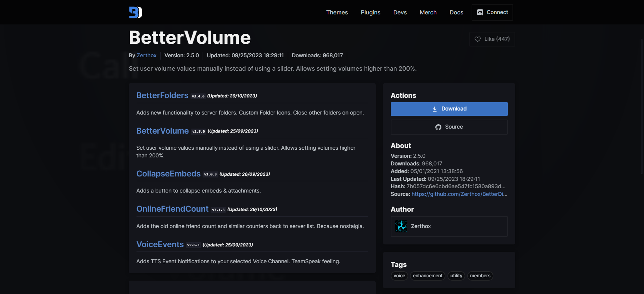
Task: Select the members tag
Action: point(480,276)
